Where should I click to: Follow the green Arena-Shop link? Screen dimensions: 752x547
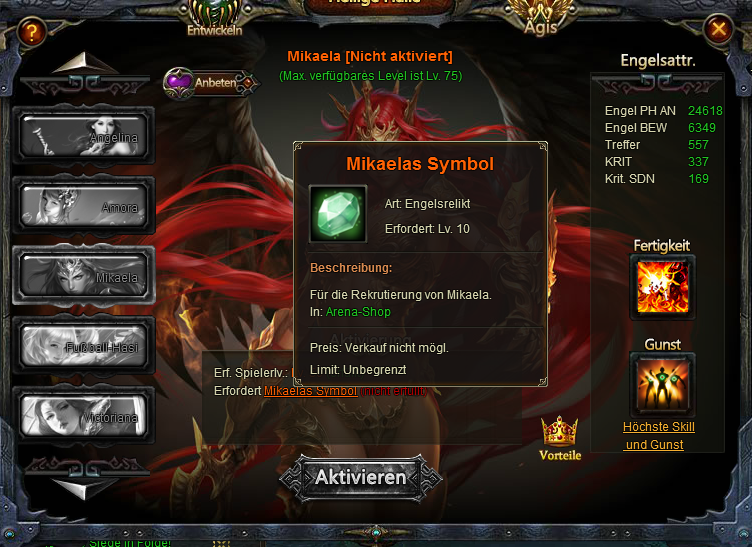point(358,312)
